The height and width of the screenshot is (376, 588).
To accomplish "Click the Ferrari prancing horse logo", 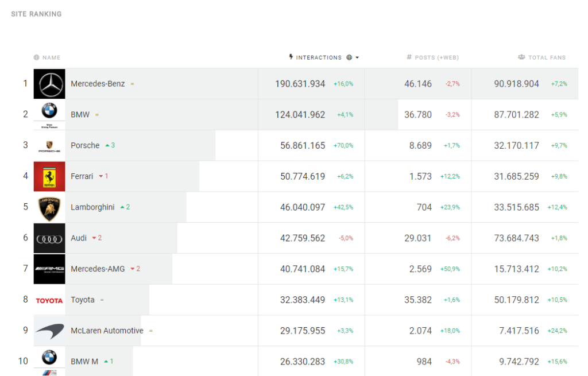I will click(49, 176).
